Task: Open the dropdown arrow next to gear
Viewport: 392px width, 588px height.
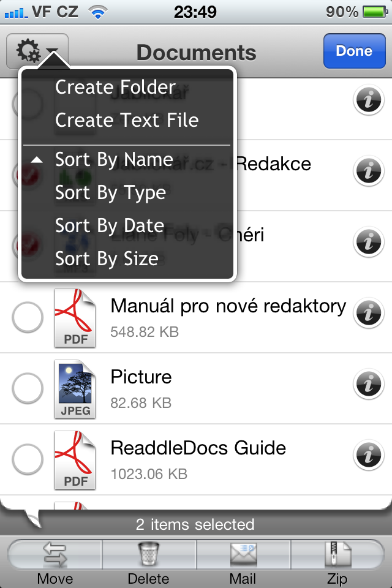Action: tap(52, 52)
